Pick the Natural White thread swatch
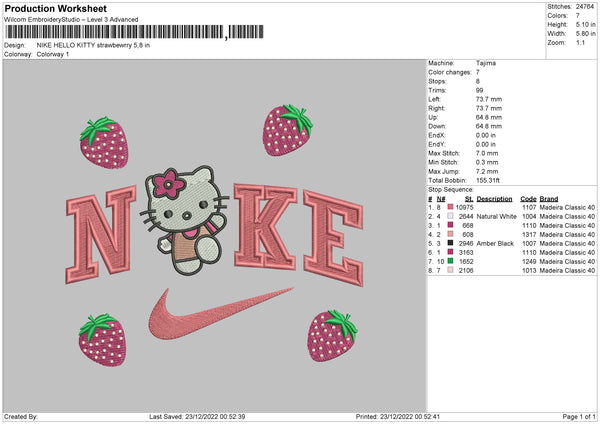The image size is (600, 424). pos(450,216)
